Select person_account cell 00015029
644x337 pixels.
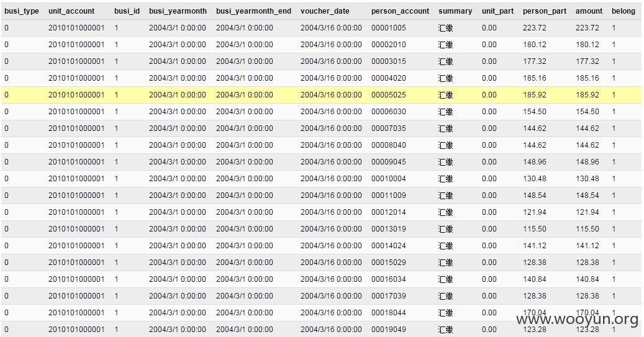[389, 263]
